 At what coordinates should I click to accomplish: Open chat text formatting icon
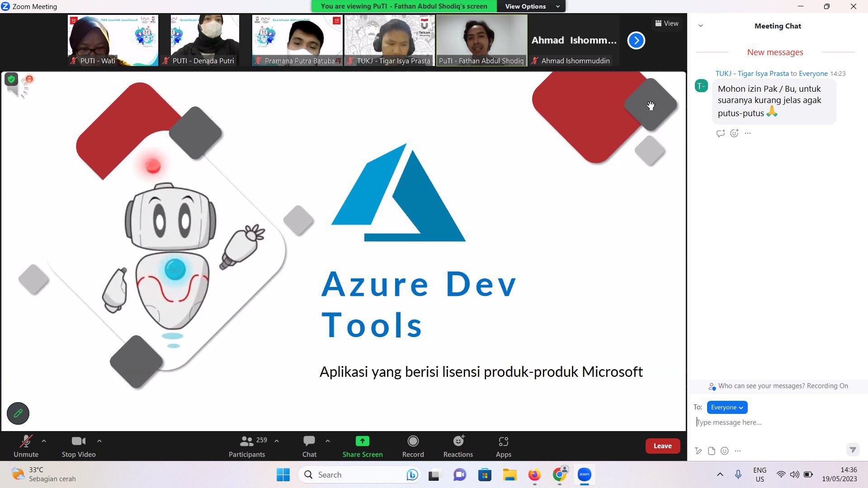(x=698, y=450)
